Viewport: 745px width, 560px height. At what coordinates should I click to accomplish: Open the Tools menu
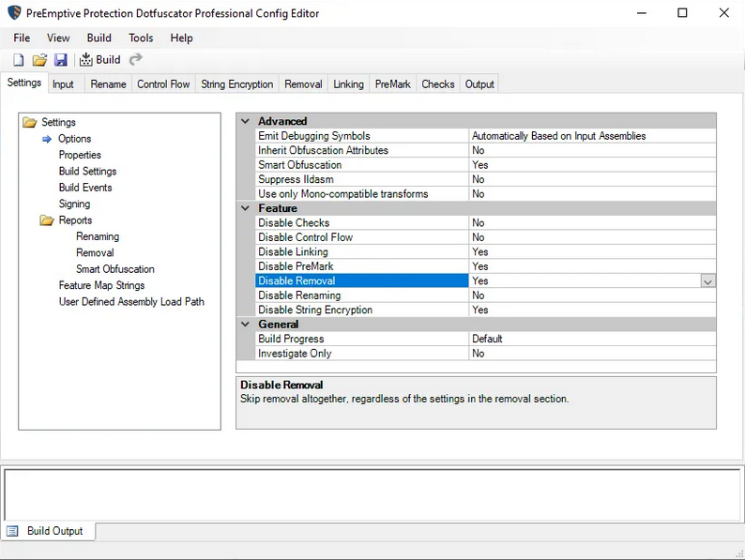tap(141, 38)
